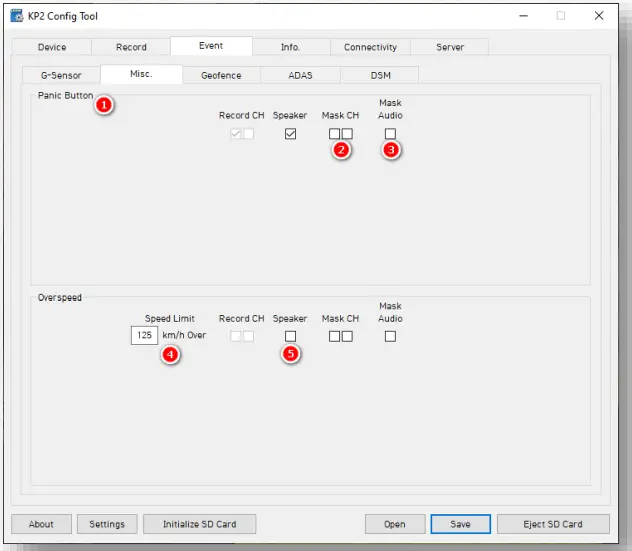Toggle Overspeed second Record CH checkbox
This screenshot has height=551, width=632.
[x=249, y=336]
